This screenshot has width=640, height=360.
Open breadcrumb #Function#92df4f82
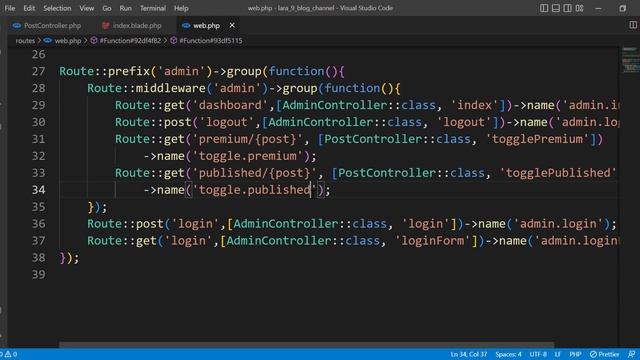130,41
